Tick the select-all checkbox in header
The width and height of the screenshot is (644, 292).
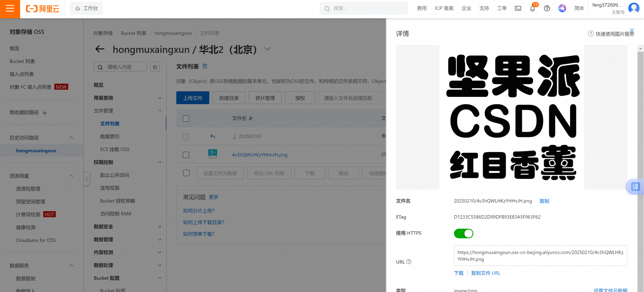click(186, 118)
